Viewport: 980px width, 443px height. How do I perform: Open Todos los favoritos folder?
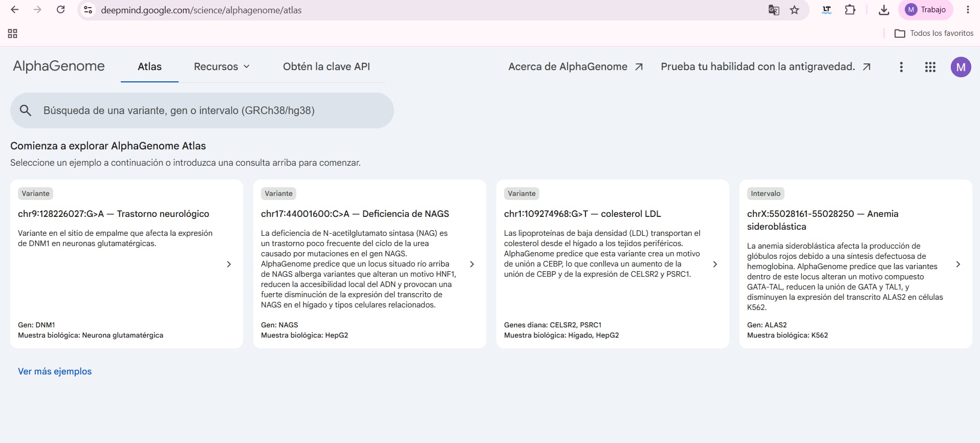[934, 33]
